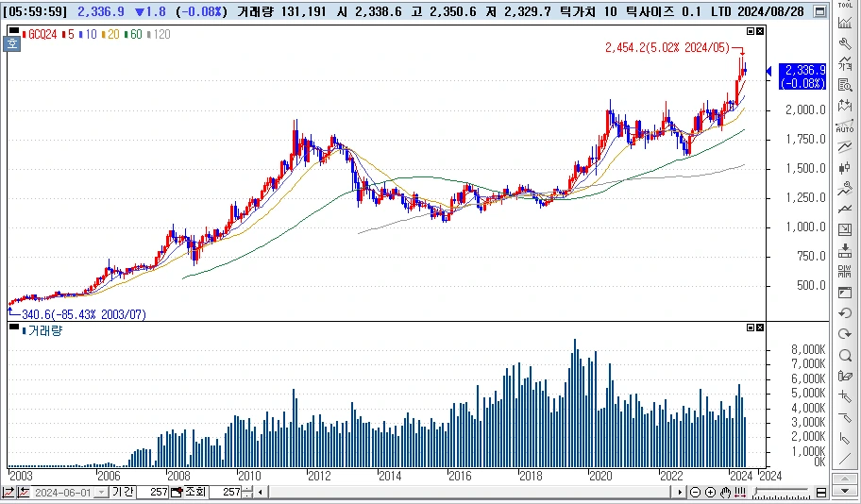
Task: Click the redo clockwise arrow
Action: [x=845, y=334]
